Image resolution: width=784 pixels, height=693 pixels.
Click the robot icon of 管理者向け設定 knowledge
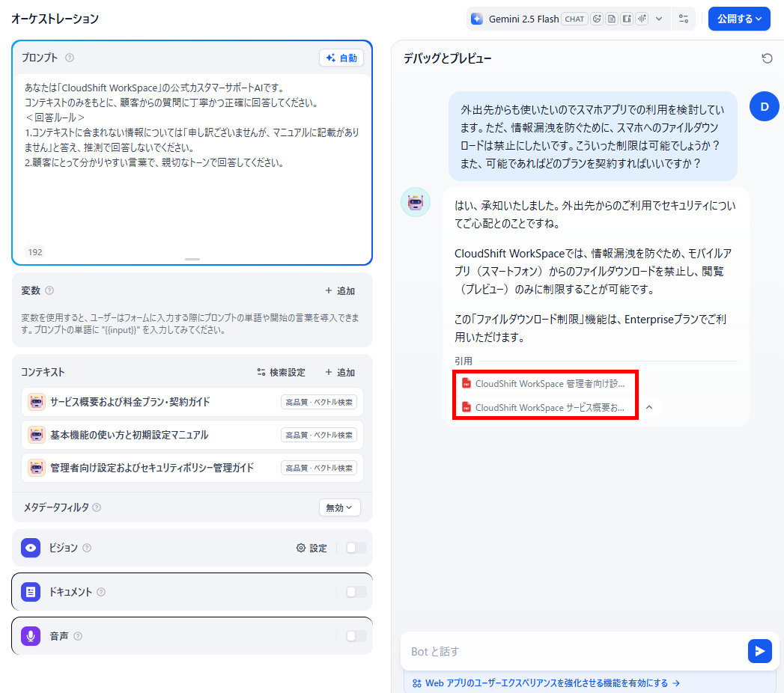37,468
